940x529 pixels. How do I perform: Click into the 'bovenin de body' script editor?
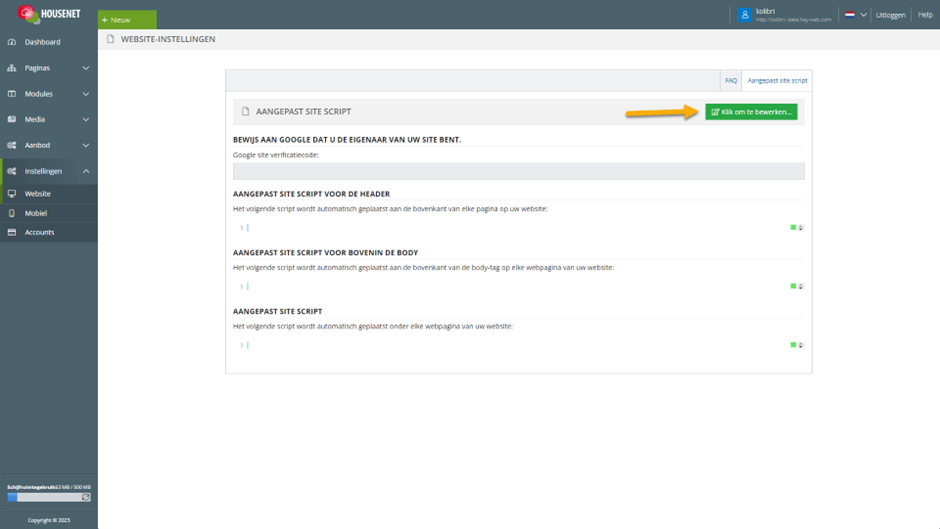coord(519,286)
